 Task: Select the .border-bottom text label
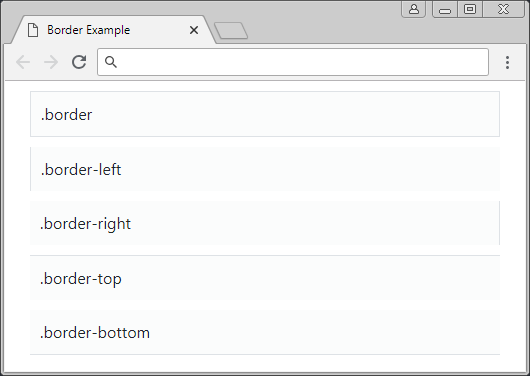coord(95,333)
